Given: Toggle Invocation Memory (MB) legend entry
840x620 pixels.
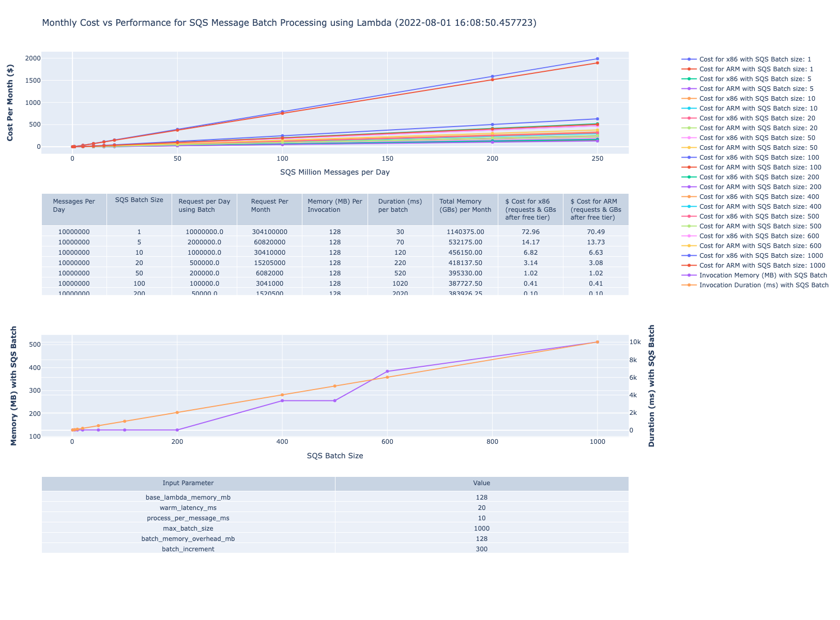Looking at the screenshot, I should tap(754, 275).
